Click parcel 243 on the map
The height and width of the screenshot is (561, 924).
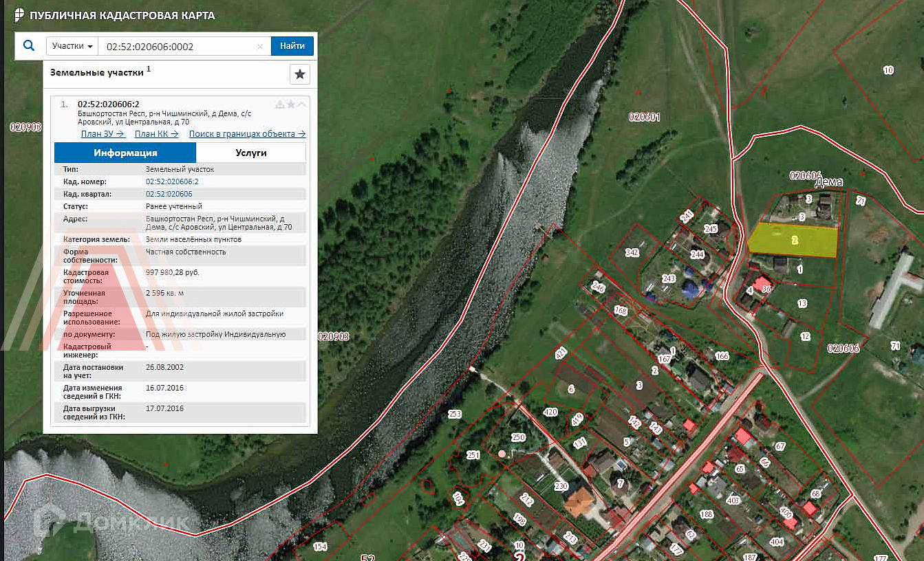pyautogui.click(x=667, y=278)
